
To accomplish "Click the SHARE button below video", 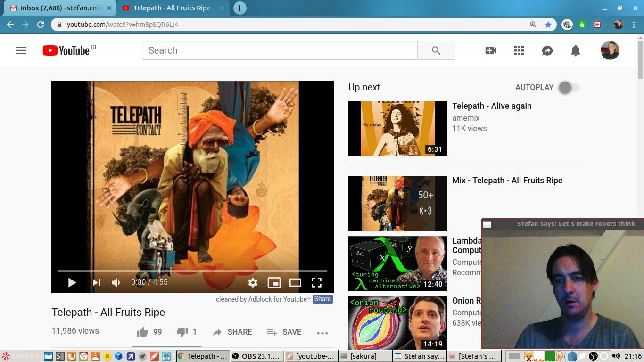I will (x=232, y=332).
